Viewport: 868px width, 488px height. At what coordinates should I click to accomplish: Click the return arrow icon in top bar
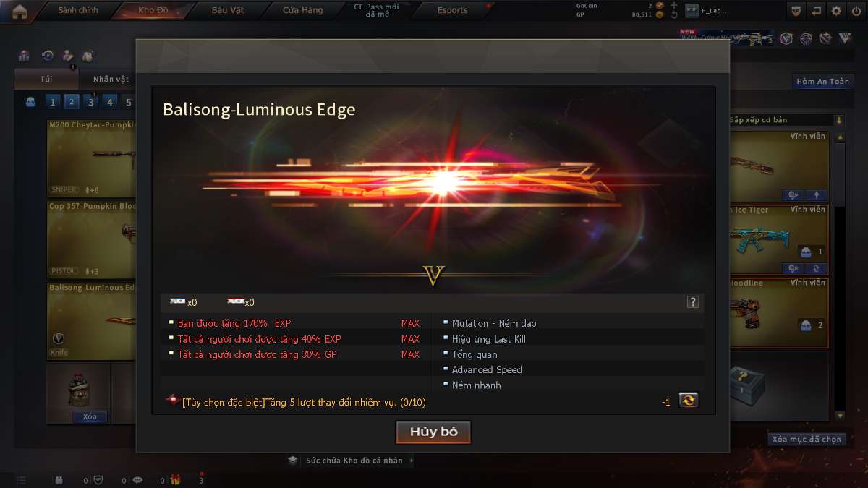coord(816,11)
